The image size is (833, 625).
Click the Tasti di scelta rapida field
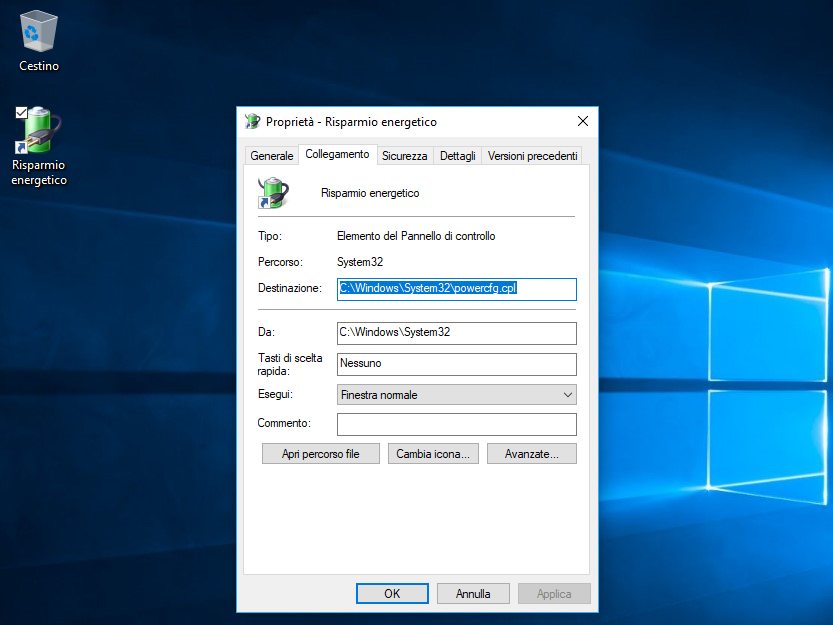coord(456,364)
